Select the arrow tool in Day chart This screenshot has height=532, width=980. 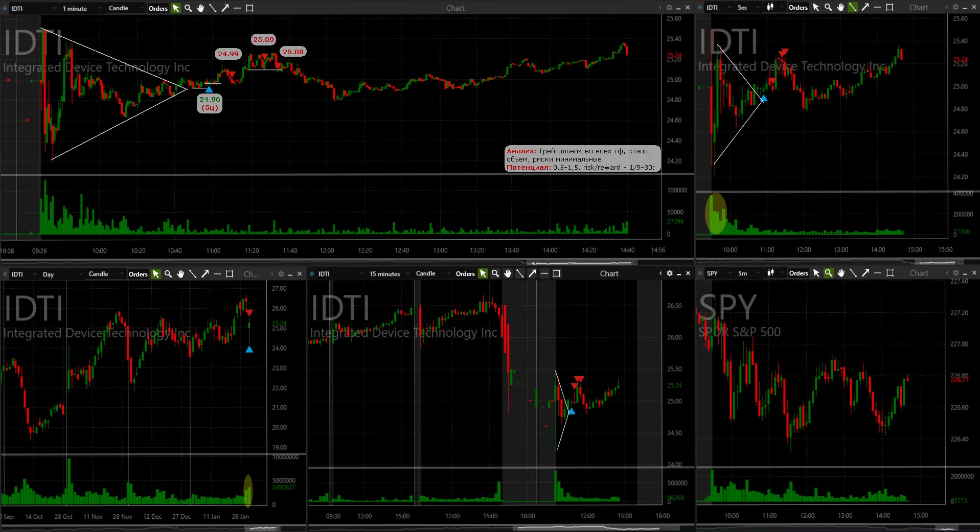(x=205, y=274)
